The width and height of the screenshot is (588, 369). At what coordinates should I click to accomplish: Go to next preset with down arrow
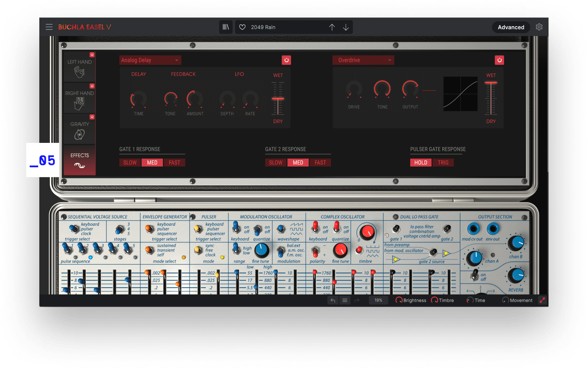click(346, 27)
